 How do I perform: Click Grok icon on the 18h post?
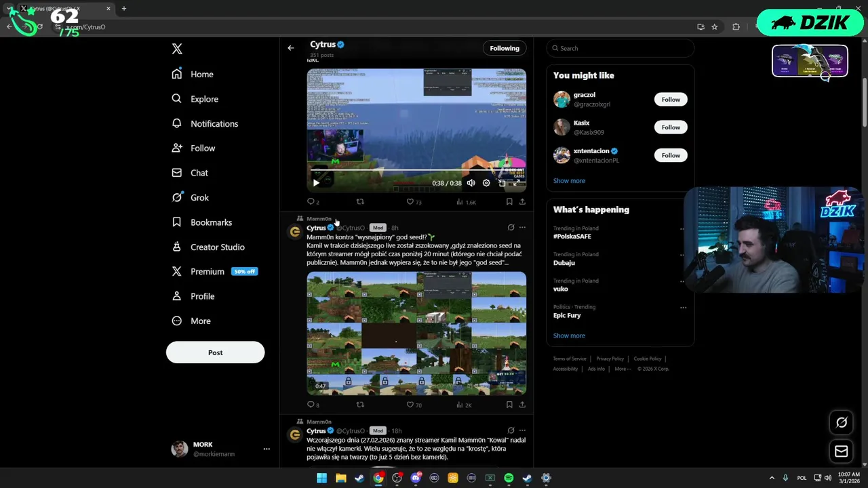511,430
